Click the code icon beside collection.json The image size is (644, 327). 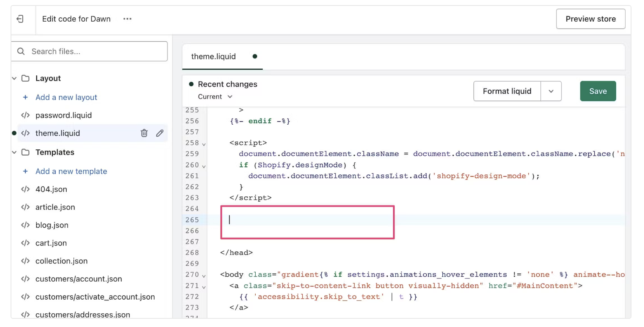[x=25, y=261]
